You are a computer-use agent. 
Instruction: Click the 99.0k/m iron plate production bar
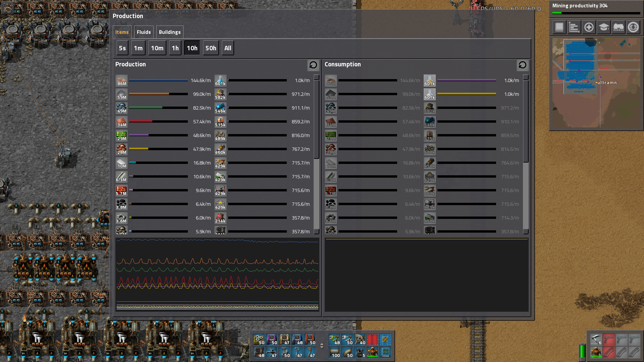pyautogui.click(x=158, y=94)
